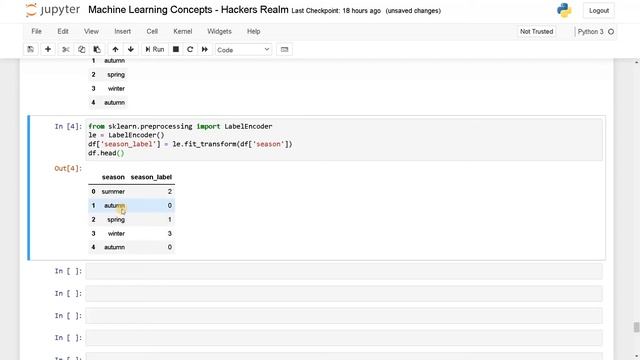
Task: Click the summer cell in Out[4] table
Action: 113,191
